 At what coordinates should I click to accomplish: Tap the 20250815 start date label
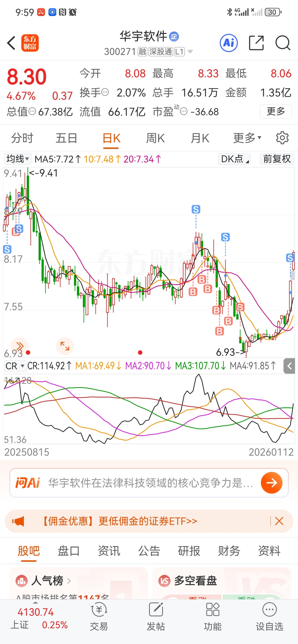pyautogui.click(x=27, y=452)
